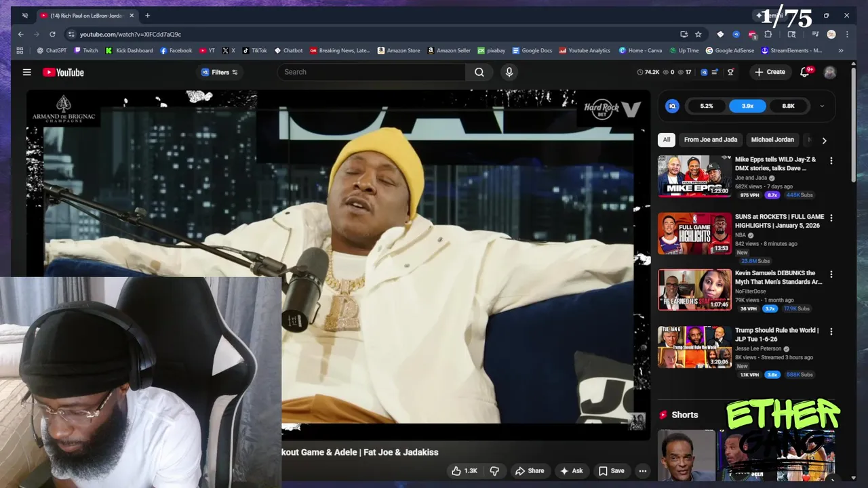Click the Share button
Image resolution: width=868 pixels, height=488 pixels.
[x=529, y=470]
